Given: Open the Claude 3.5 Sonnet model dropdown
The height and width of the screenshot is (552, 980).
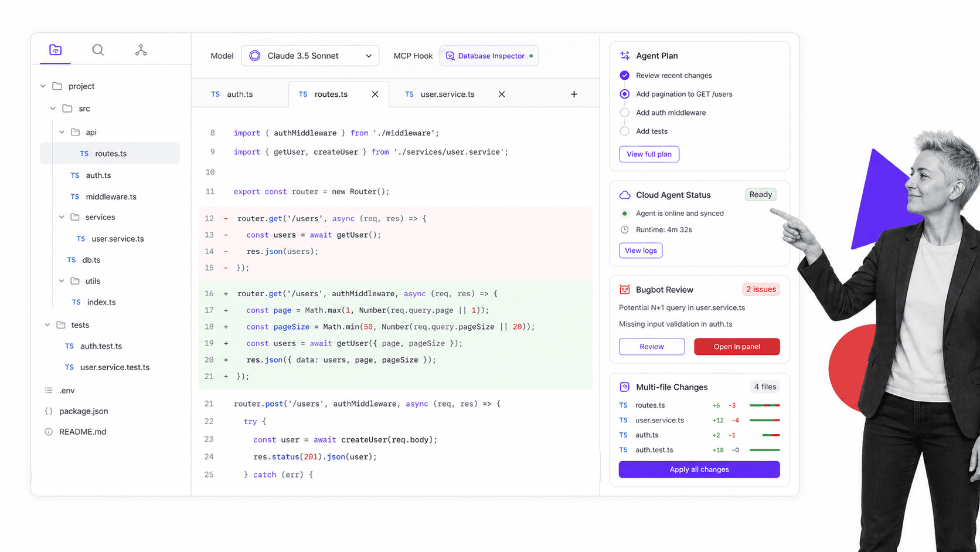Looking at the screenshot, I should 310,56.
